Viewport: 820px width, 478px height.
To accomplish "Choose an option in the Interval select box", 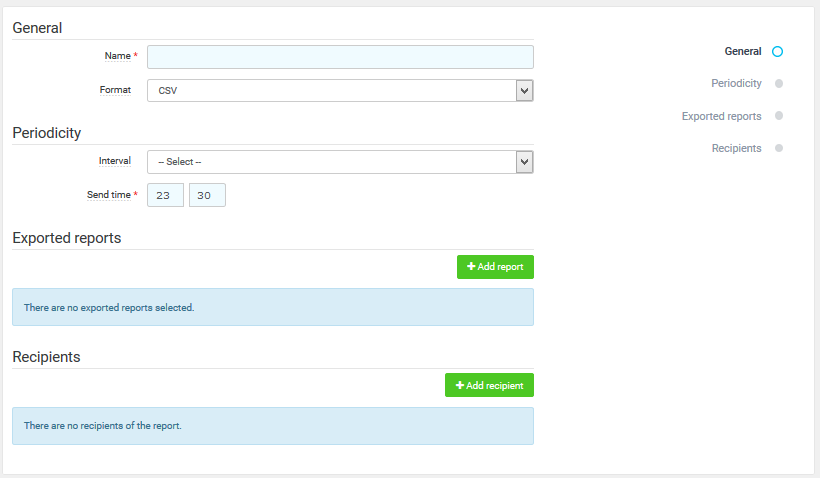I will (x=330, y=162).
